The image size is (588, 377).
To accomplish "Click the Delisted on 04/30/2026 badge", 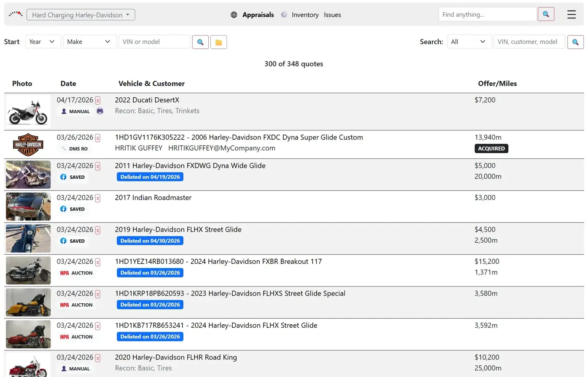I will click(x=150, y=241).
